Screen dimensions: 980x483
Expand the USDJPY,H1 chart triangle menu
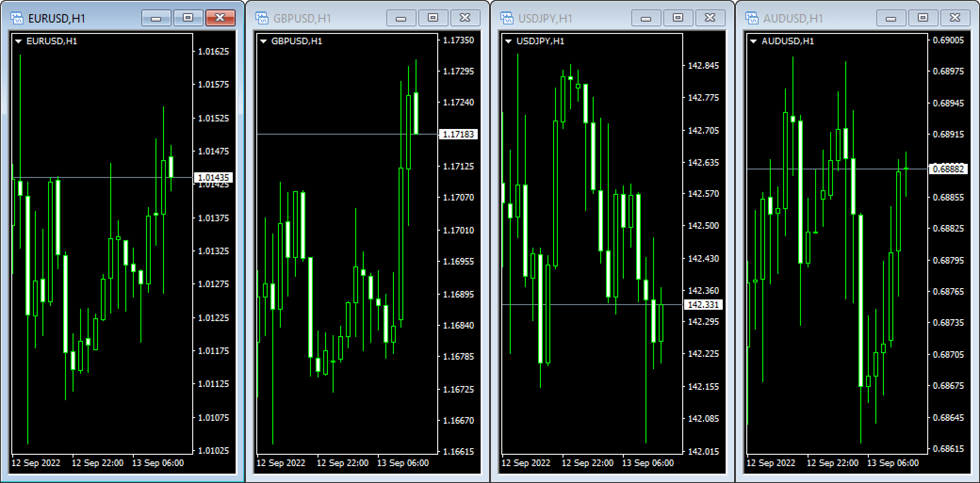(508, 41)
